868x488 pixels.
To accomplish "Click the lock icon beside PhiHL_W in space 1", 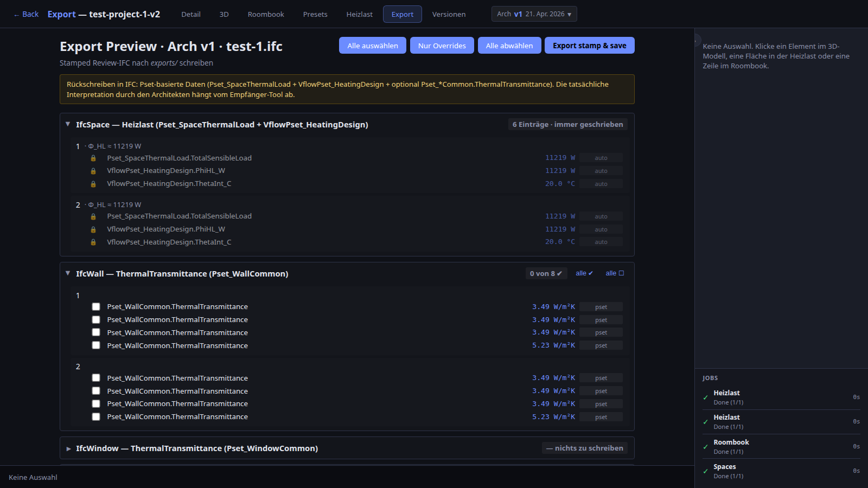I will 93,171.
